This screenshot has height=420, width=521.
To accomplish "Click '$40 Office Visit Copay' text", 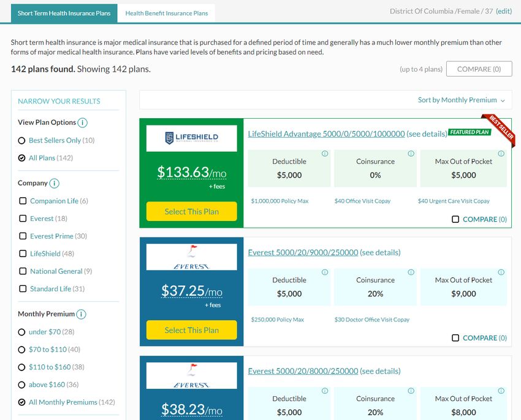I will point(362,201).
